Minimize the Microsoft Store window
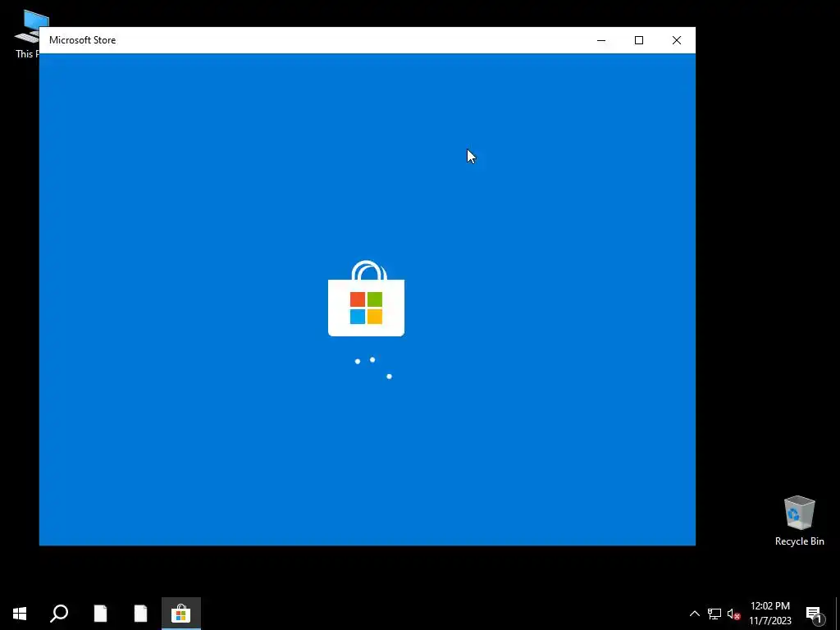The image size is (840, 630). 601,40
